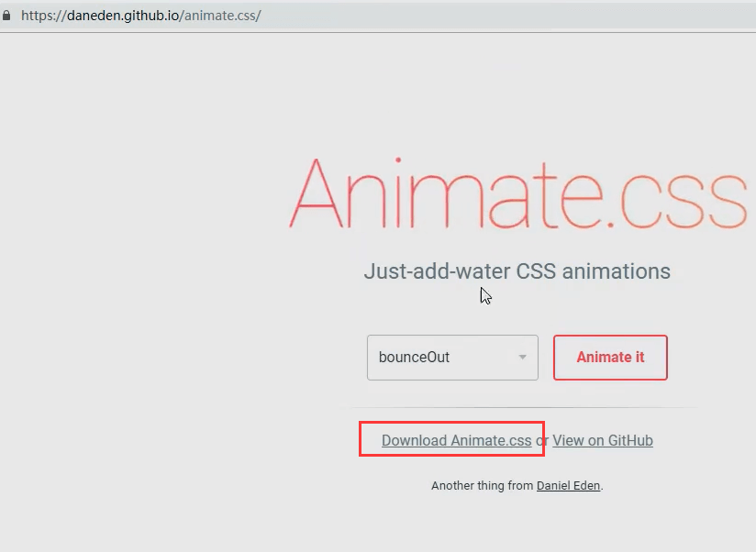Click the dropdown arrow beside bounceOut
756x552 pixels.
(522, 358)
